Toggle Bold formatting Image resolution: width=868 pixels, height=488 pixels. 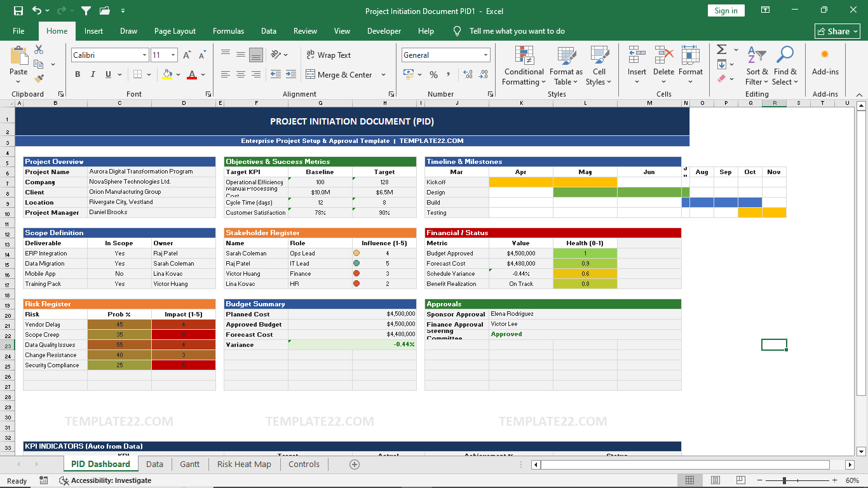[78, 74]
